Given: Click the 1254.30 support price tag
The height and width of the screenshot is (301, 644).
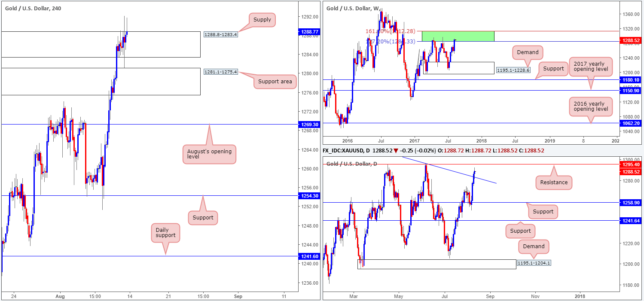Looking at the screenshot, I should (x=309, y=196).
